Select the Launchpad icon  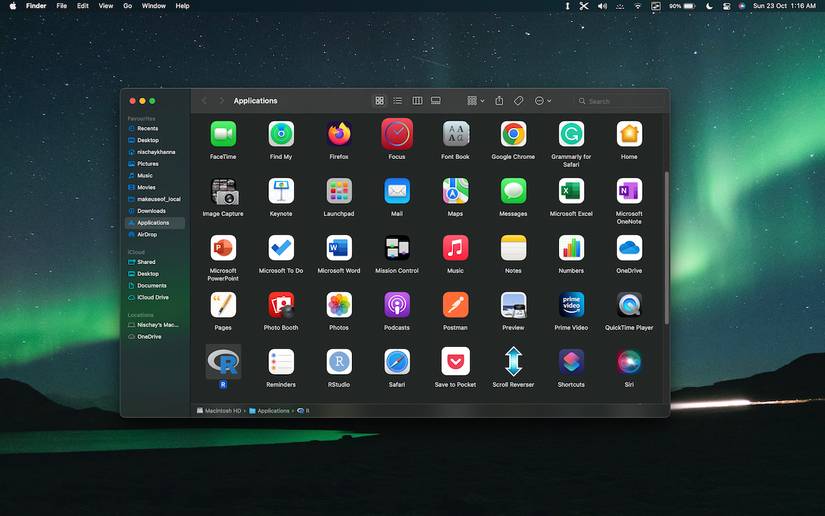pos(339,191)
